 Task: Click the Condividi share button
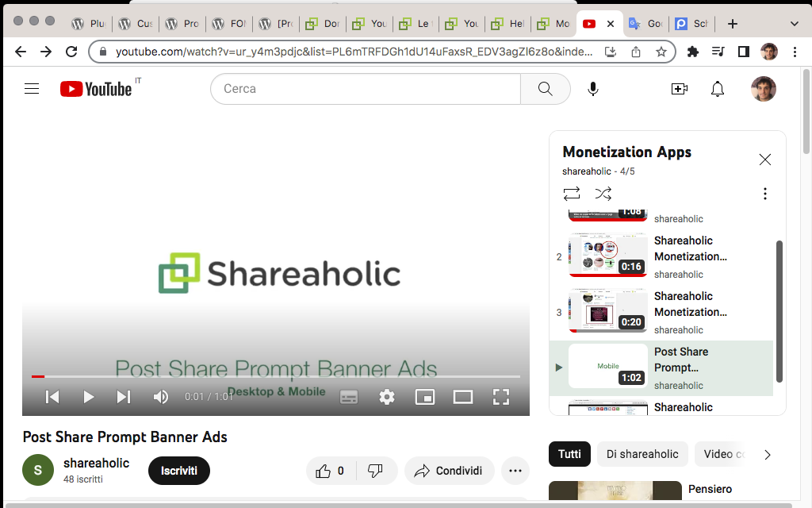(x=449, y=471)
